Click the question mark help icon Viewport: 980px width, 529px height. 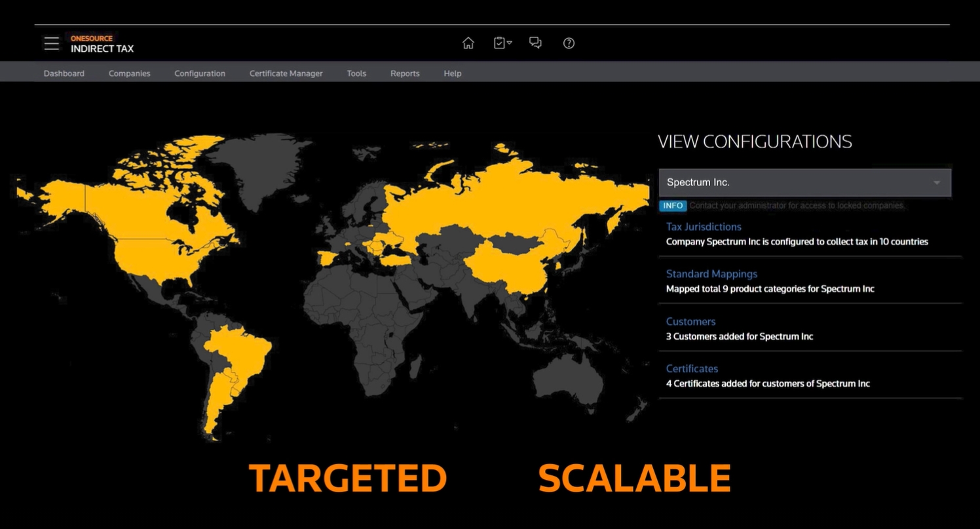click(569, 43)
